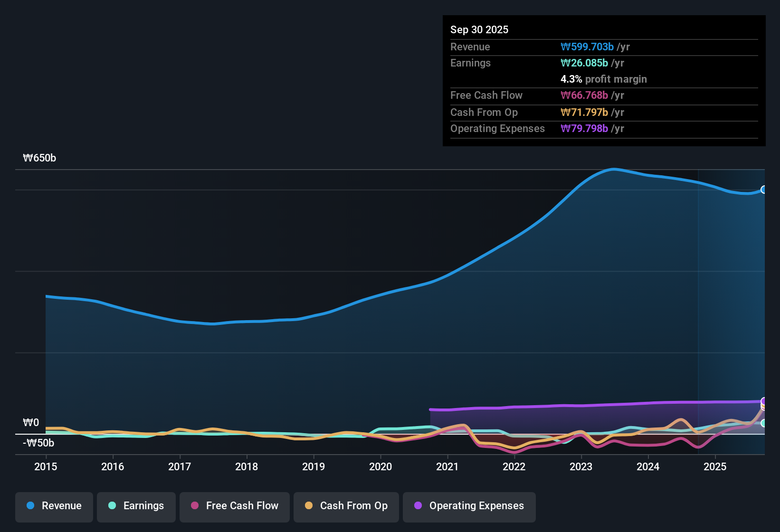The height and width of the screenshot is (532, 780).
Task: Click the 4.3% profit margin text
Action: [x=604, y=79]
